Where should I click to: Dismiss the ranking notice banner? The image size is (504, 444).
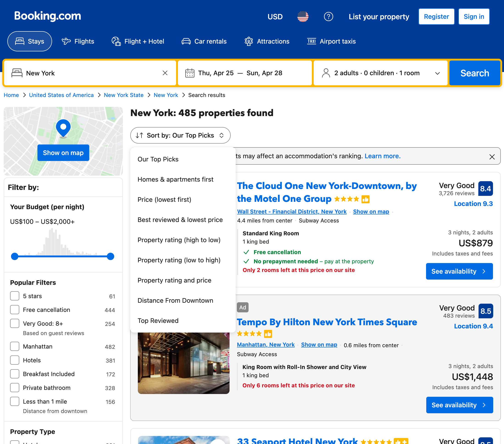(492, 157)
